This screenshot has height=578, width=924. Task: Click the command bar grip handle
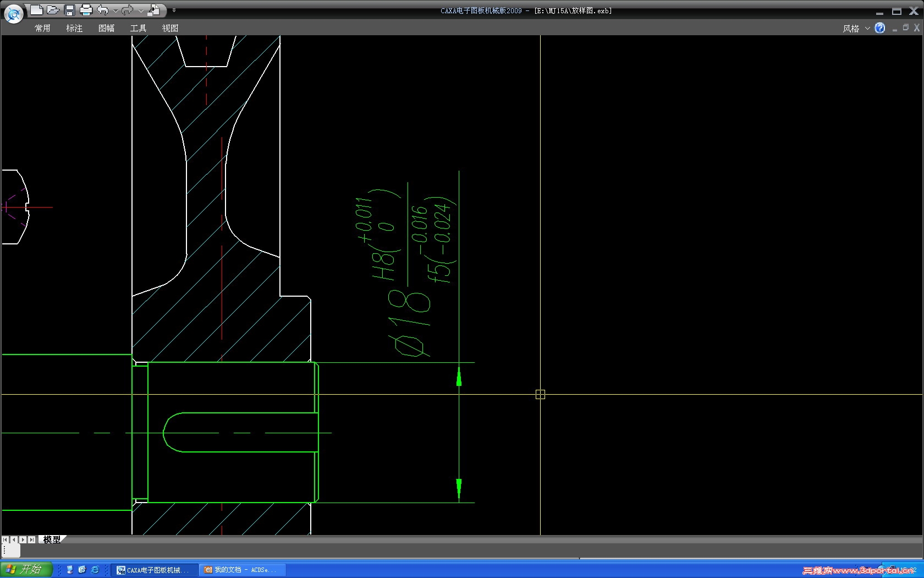click(4, 550)
